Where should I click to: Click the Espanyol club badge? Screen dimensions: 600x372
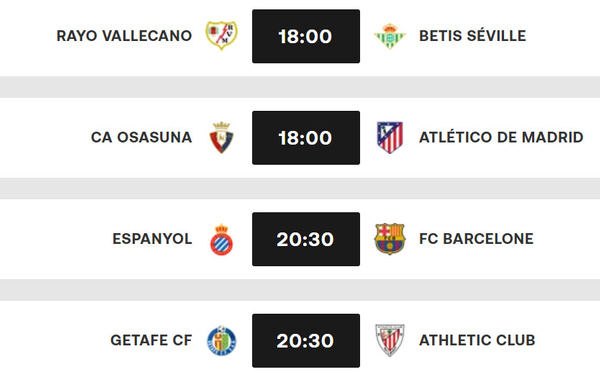(222, 240)
